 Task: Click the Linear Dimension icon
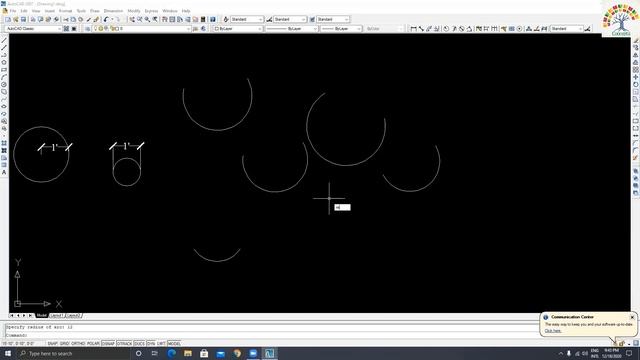[x=413, y=29]
